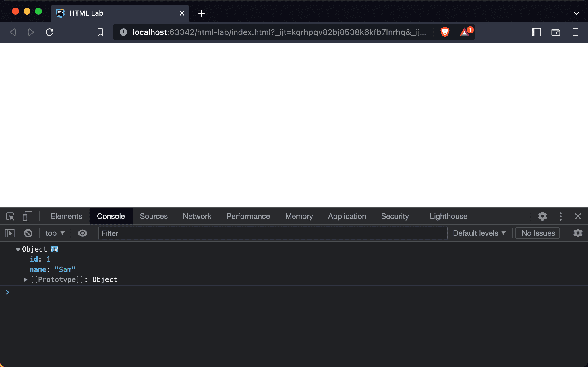Click the No Issues button

537,233
